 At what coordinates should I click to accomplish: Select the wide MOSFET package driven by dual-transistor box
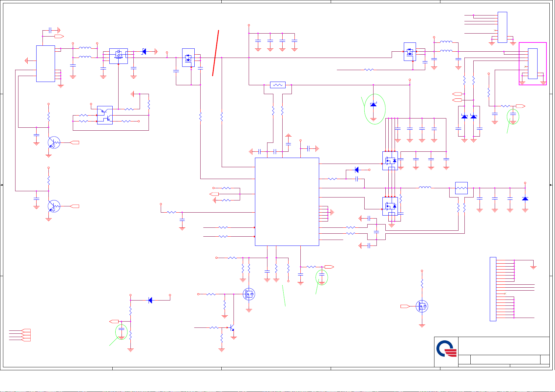(x=119, y=56)
